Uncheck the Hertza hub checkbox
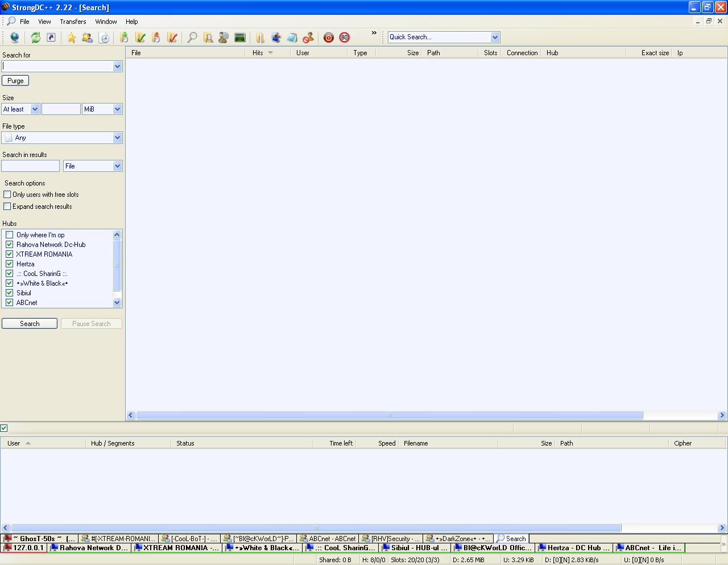This screenshot has height=565, width=728. pyautogui.click(x=10, y=264)
